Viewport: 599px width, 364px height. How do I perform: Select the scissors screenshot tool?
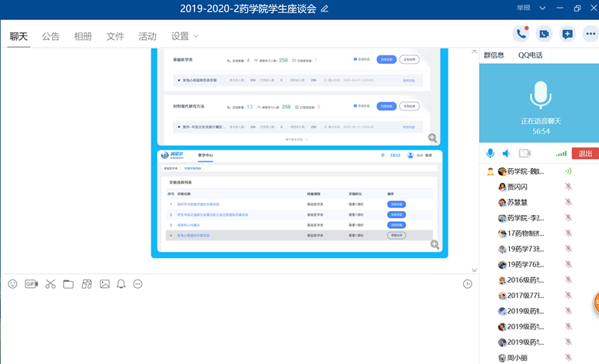(x=50, y=284)
